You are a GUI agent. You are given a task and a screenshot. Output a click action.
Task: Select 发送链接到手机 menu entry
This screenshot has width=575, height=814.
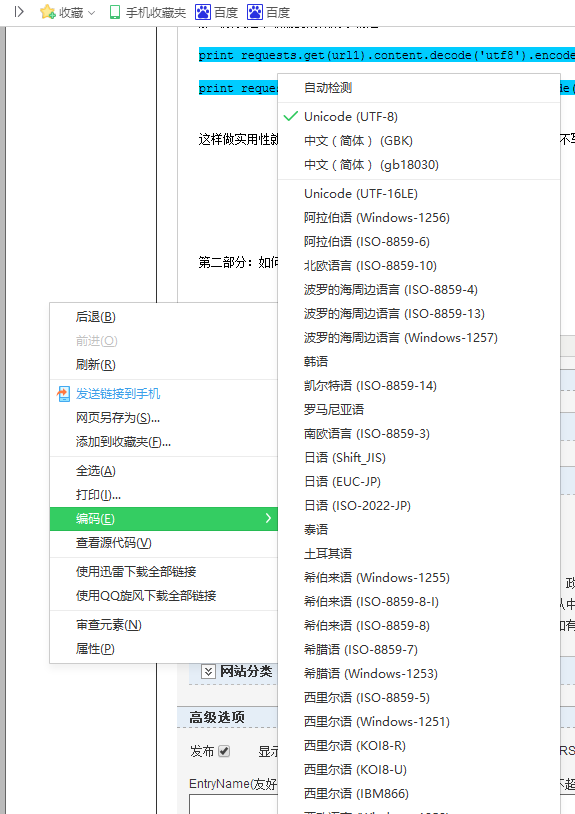(164, 394)
